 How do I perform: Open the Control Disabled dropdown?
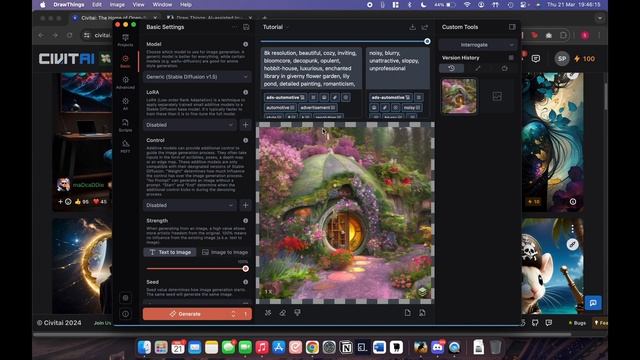point(190,205)
